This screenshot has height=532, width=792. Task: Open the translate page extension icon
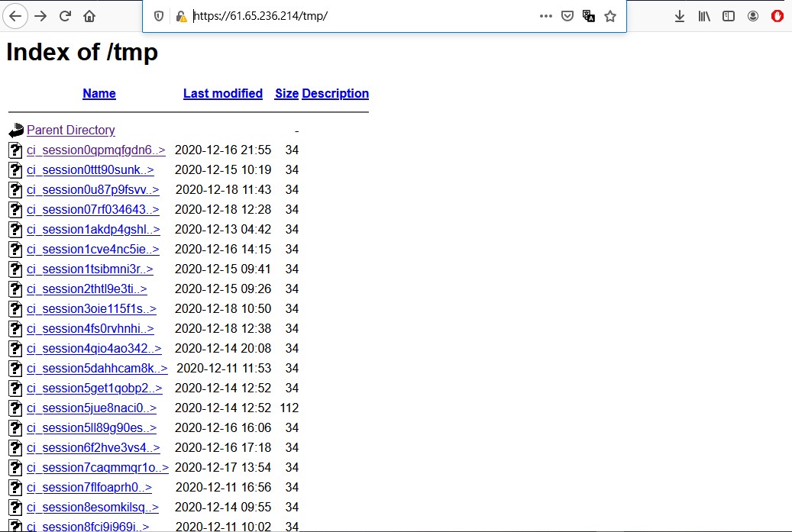[x=588, y=16]
